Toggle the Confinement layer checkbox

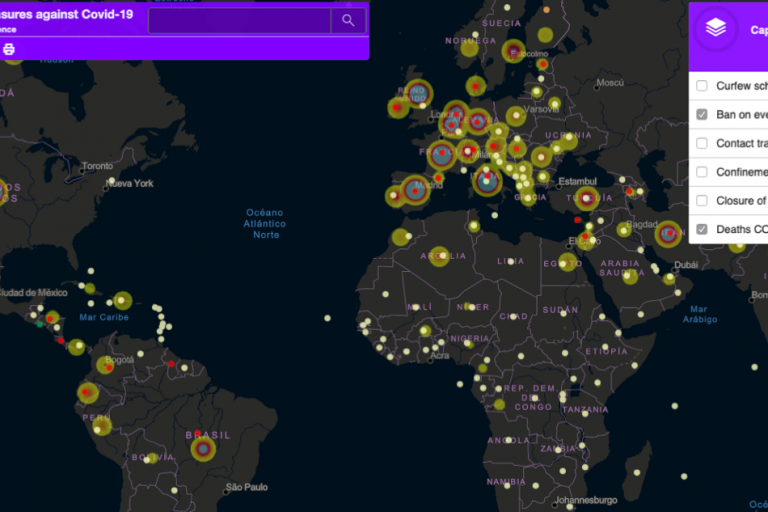[702, 172]
